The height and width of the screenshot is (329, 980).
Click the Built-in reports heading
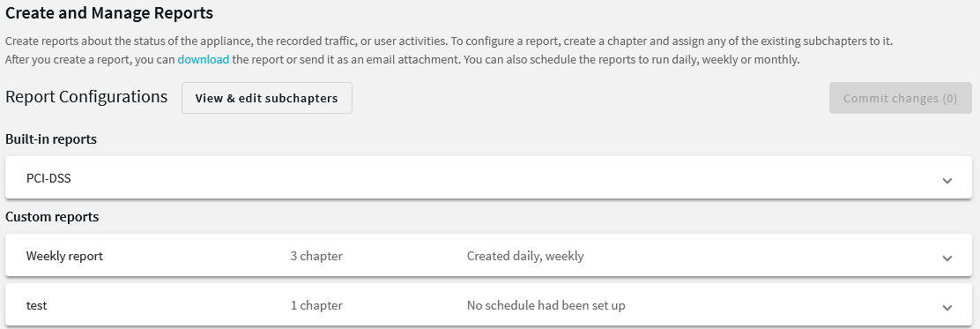point(51,139)
